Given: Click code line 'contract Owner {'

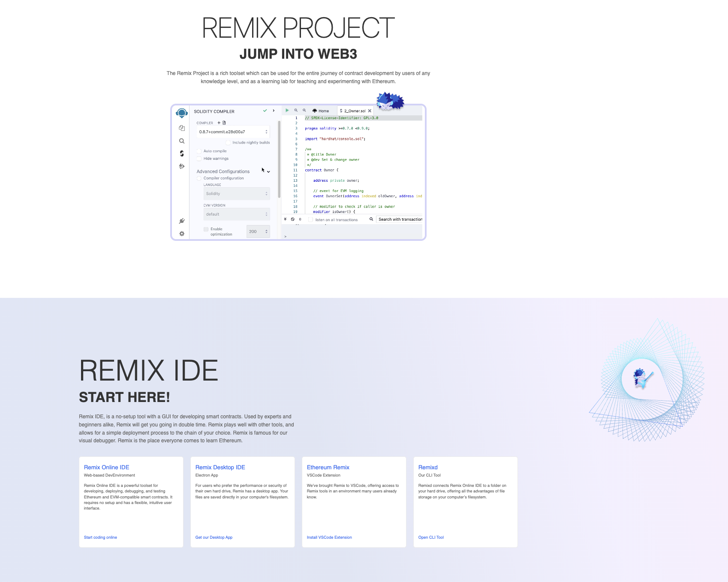Looking at the screenshot, I should 322,170.
